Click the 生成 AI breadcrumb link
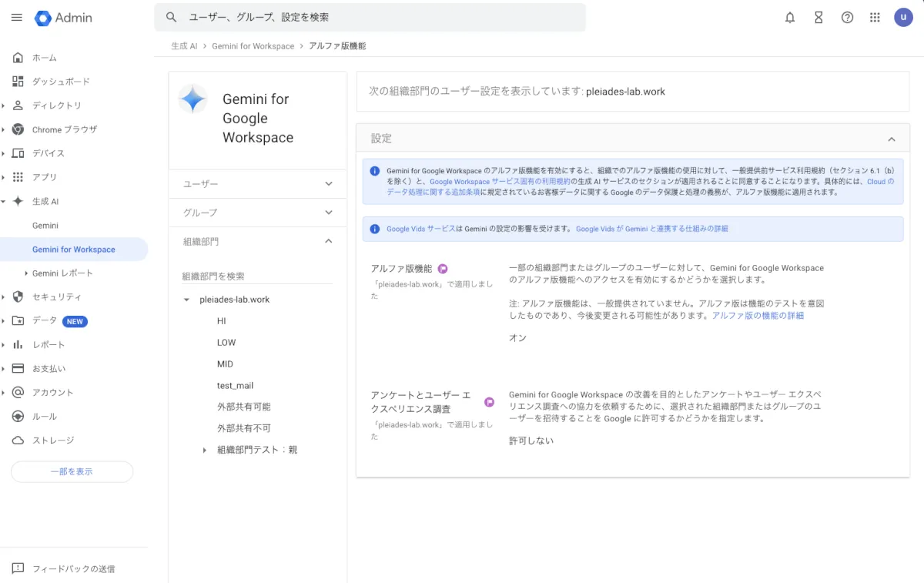924x583 pixels. click(x=184, y=46)
